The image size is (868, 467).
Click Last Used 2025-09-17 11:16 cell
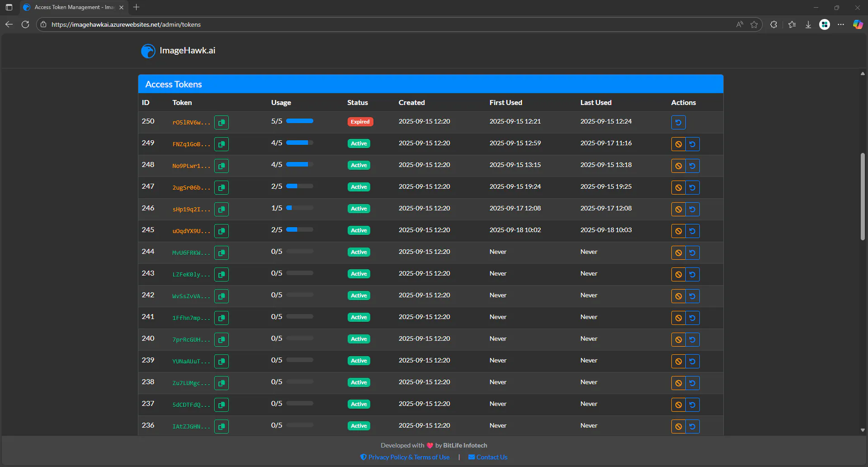click(606, 143)
